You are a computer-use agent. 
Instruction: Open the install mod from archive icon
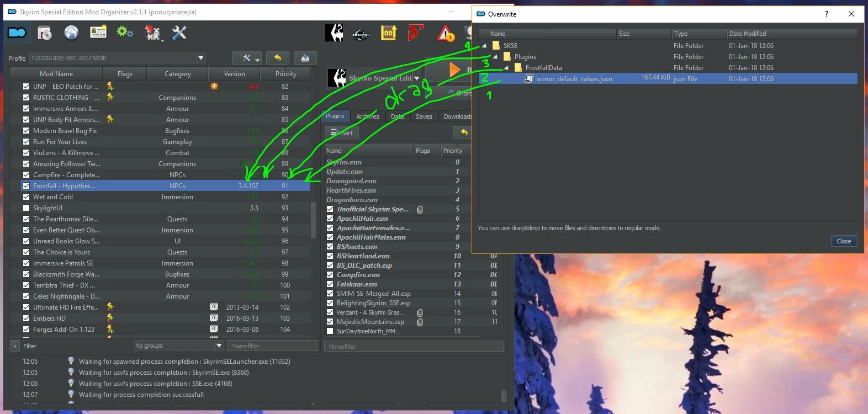coord(45,33)
